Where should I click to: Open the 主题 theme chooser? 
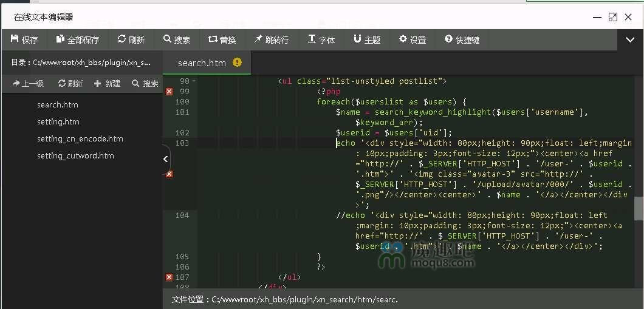tap(367, 40)
